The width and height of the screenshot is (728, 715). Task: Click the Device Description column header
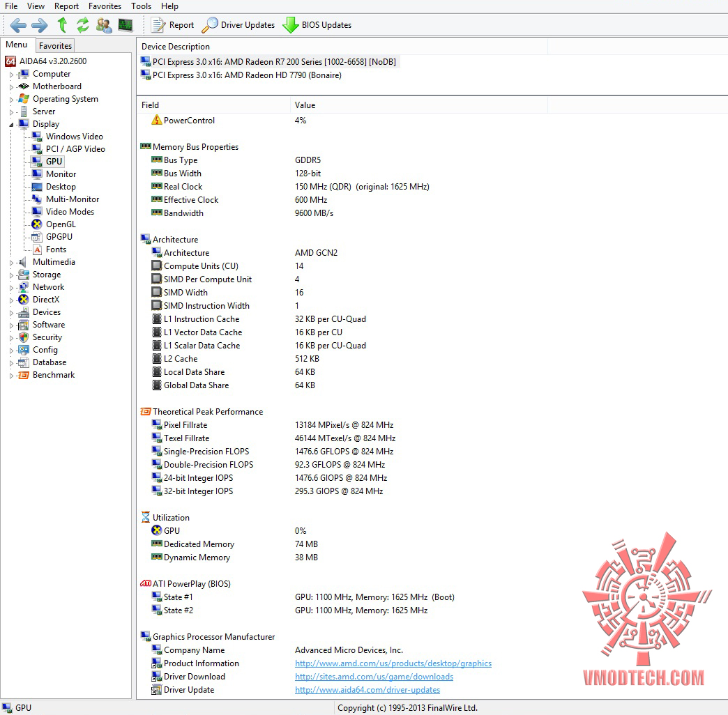pos(342,47)
